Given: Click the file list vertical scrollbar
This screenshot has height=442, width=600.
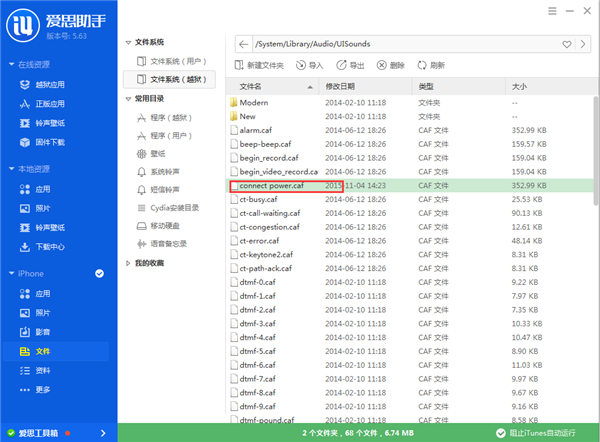Looking at the screenshot, I should point(596,151).
